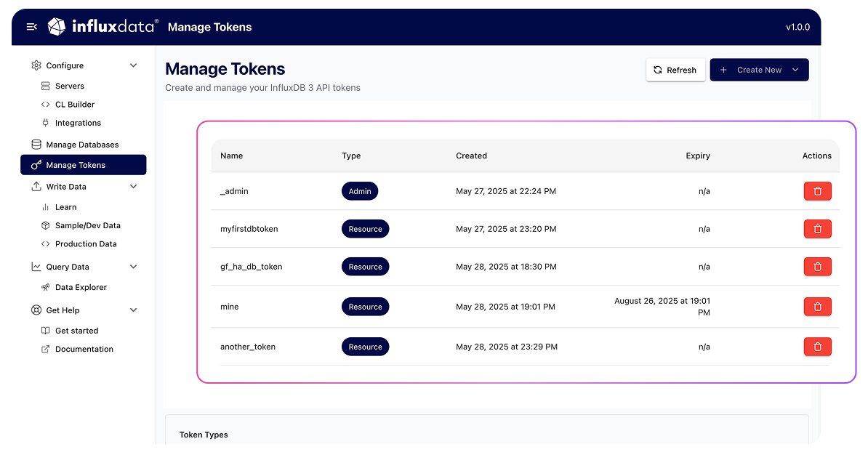The image size is (868, 468).
Task: Click the Sample/Dev Data cube icon
Action: click(x=45, y=225)
